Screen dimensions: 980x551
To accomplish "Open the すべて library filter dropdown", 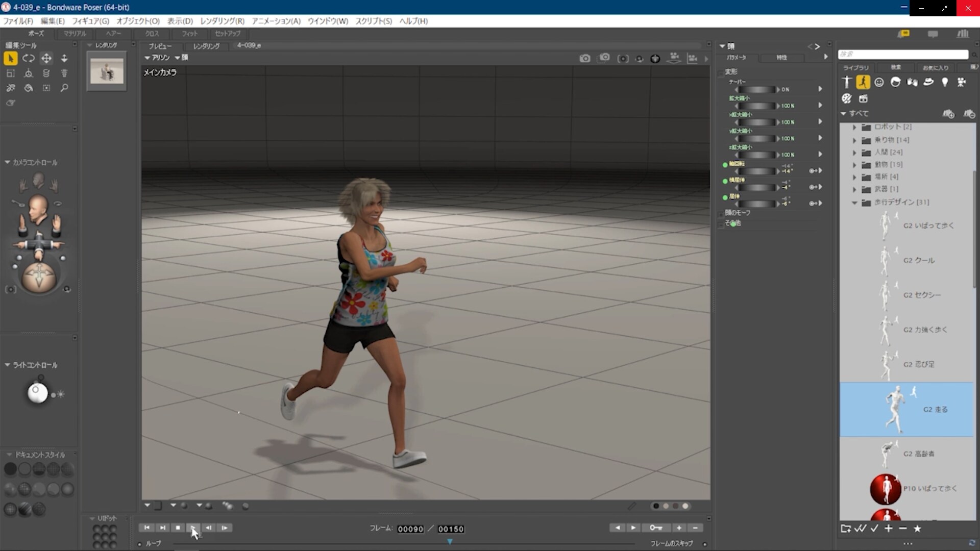I will click(x=855, y=114).
